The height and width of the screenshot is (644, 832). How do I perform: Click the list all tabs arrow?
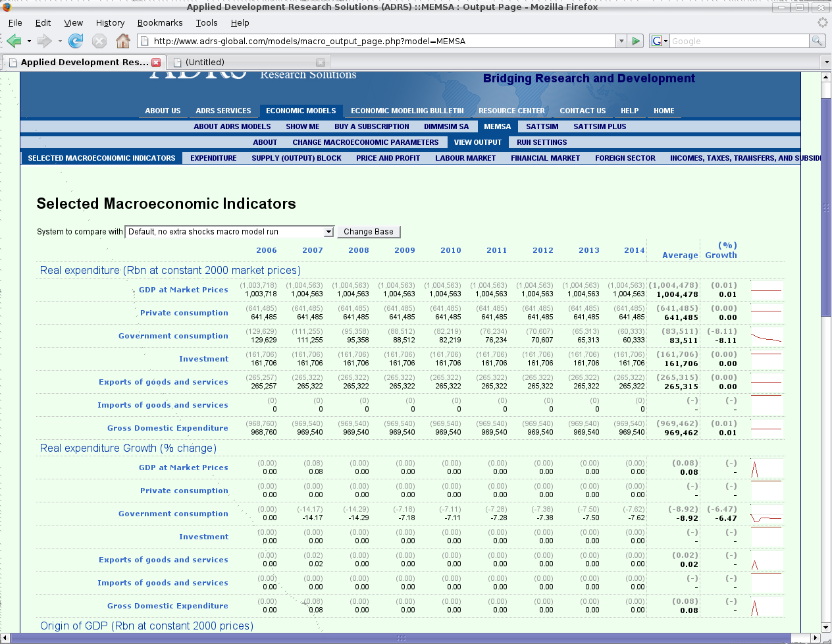tap(826, 63)
